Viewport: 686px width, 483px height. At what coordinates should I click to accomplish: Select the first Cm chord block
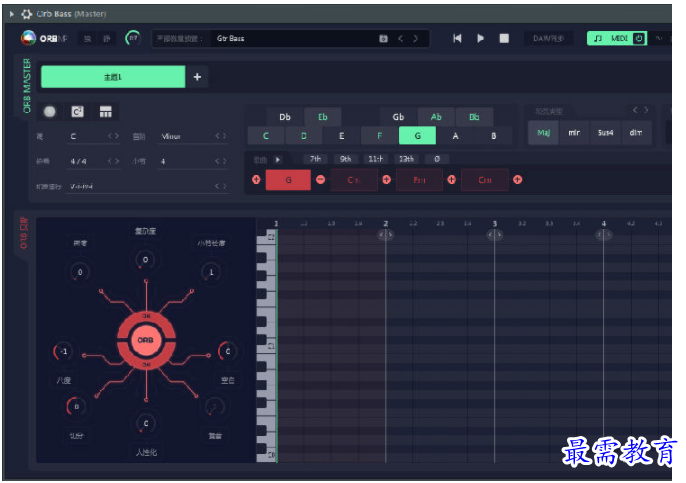tap(354, 180)
